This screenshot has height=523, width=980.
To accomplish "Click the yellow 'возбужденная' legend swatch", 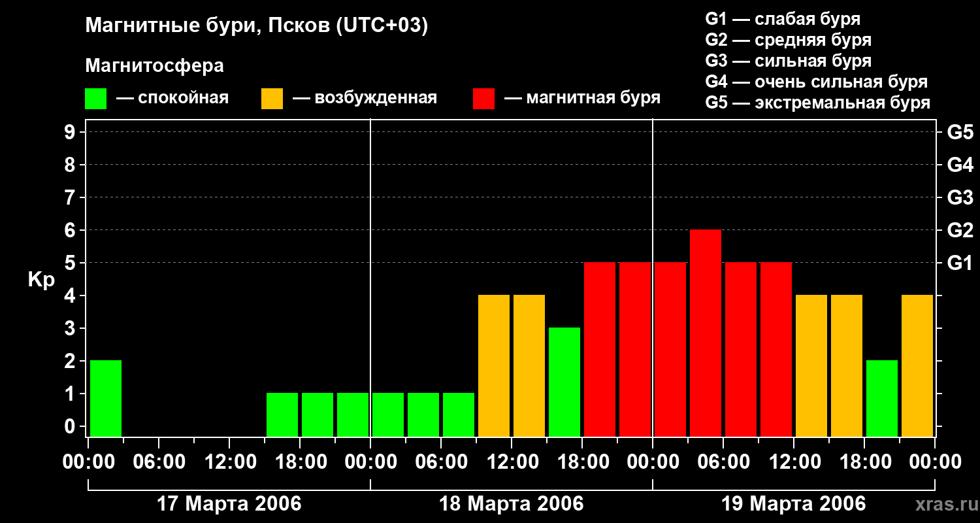I will click(x=272, y=99).
